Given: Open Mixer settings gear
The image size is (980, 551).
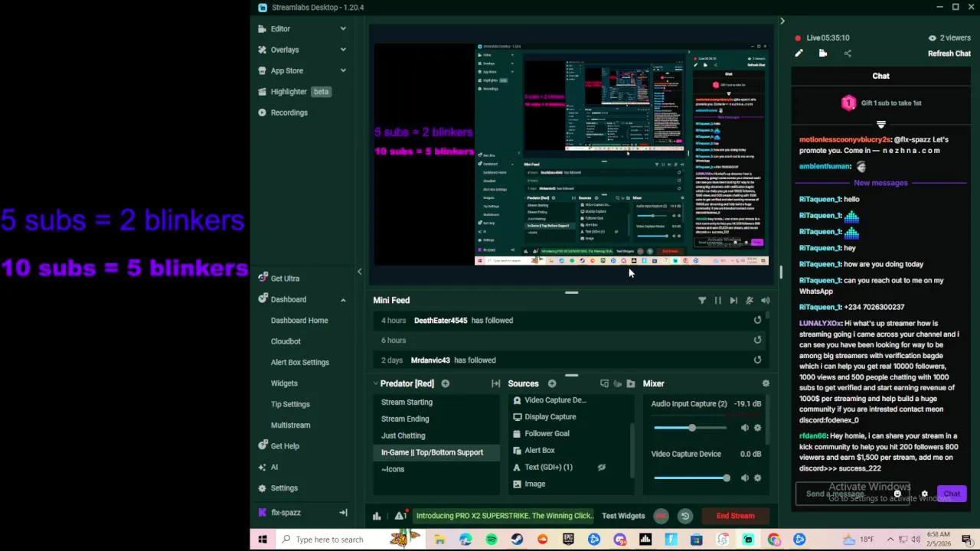Looking at the screenshot, I should pyautogui.click(x=765, y=383).
